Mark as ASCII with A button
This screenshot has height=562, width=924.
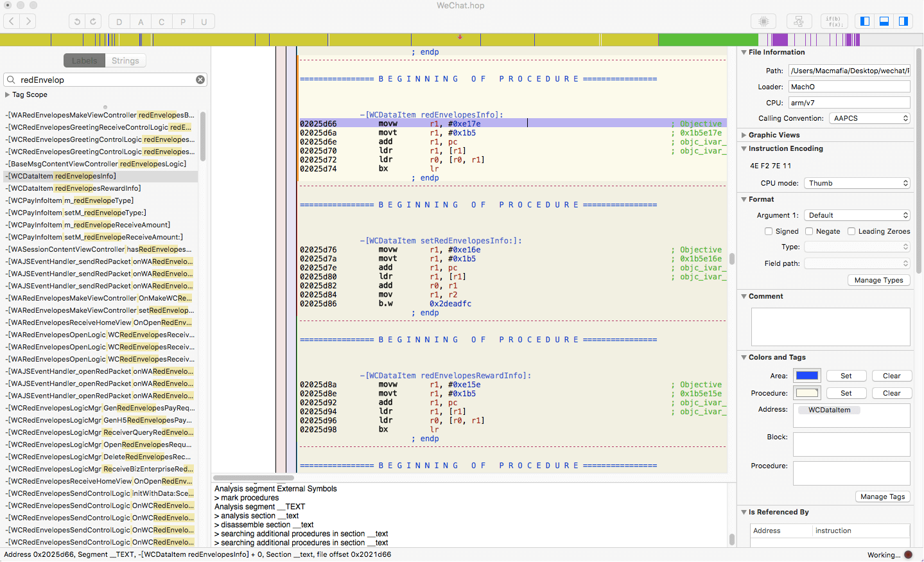(141, 21)
